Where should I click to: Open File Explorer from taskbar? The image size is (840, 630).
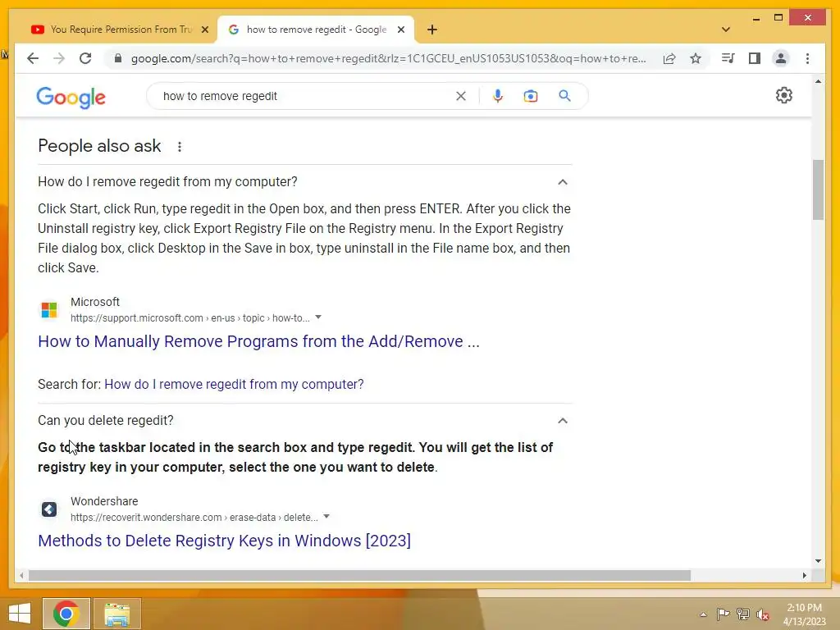117,614
